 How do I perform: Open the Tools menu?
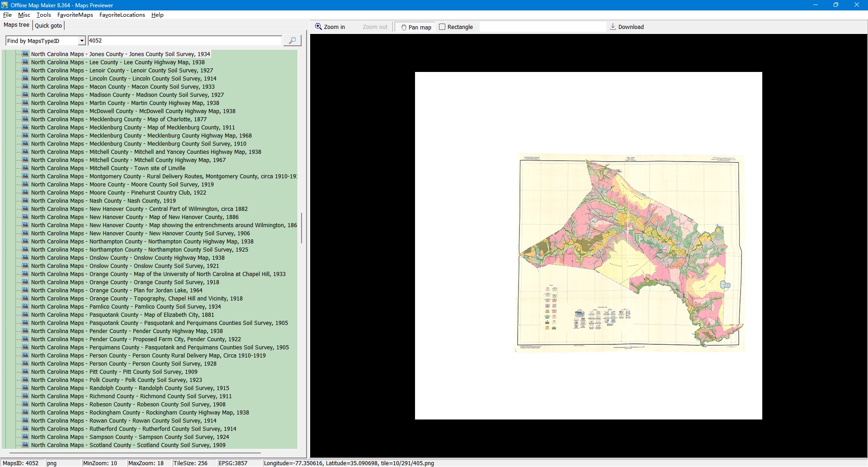pos(44,15)
